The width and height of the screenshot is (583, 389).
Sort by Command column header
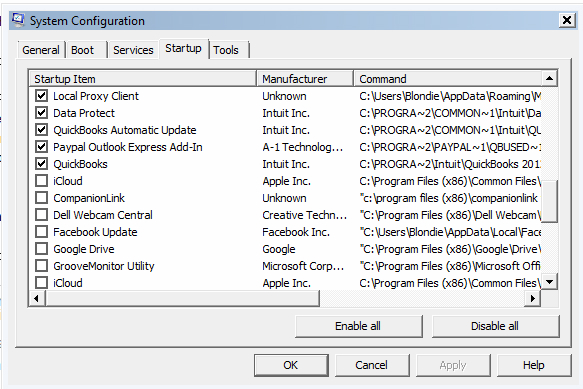447,79
